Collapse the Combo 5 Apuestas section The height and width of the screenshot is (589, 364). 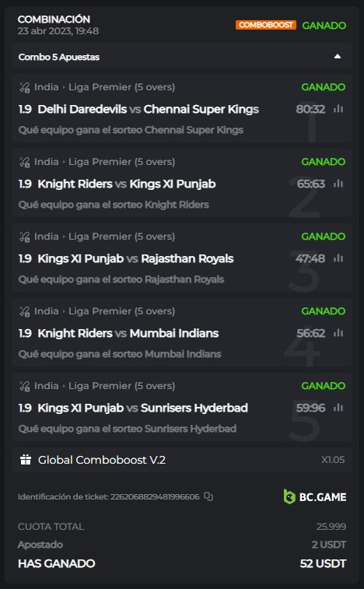[338, 57]
